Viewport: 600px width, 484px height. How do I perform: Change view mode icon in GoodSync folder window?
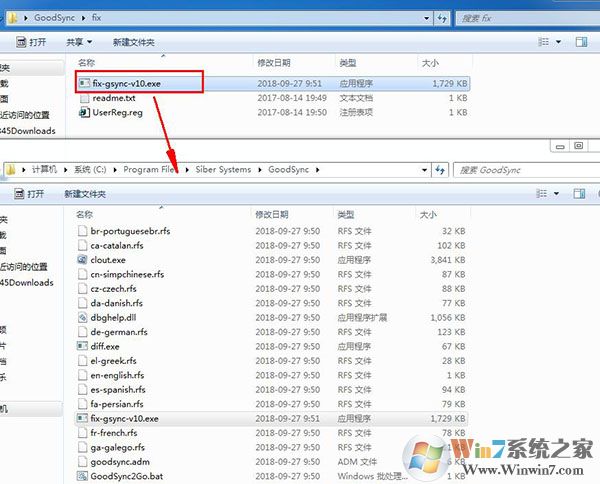point(541,194)
